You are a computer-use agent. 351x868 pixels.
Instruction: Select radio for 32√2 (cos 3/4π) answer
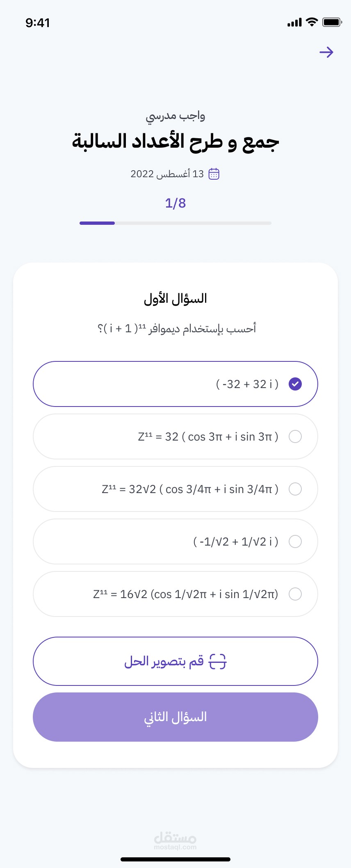295,489
